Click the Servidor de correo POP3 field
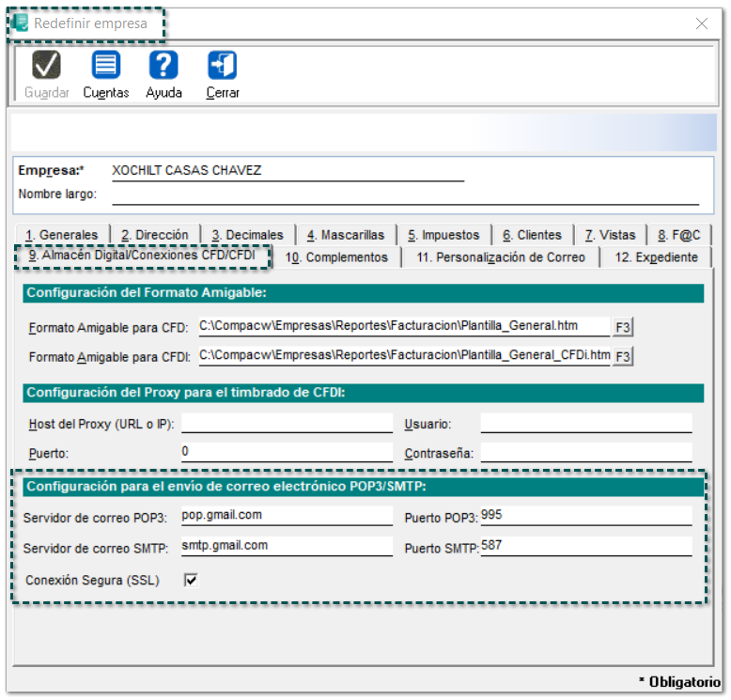Screen dimensions: 731x700 pos(287,516)
